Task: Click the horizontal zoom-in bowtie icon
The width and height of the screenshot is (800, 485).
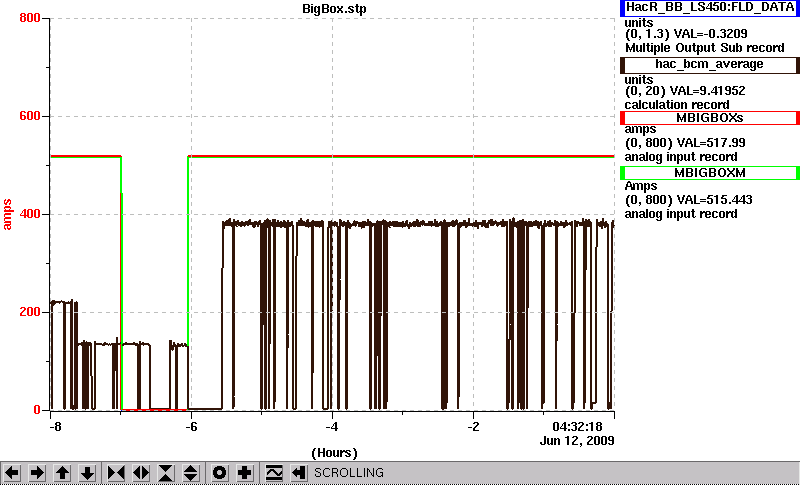Action: coord(116,473)
